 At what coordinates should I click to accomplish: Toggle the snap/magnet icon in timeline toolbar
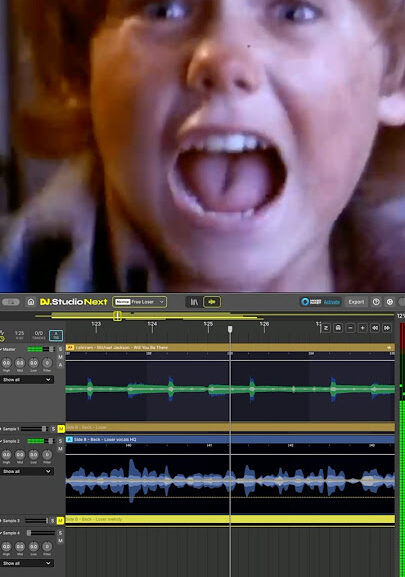[338, 328]
